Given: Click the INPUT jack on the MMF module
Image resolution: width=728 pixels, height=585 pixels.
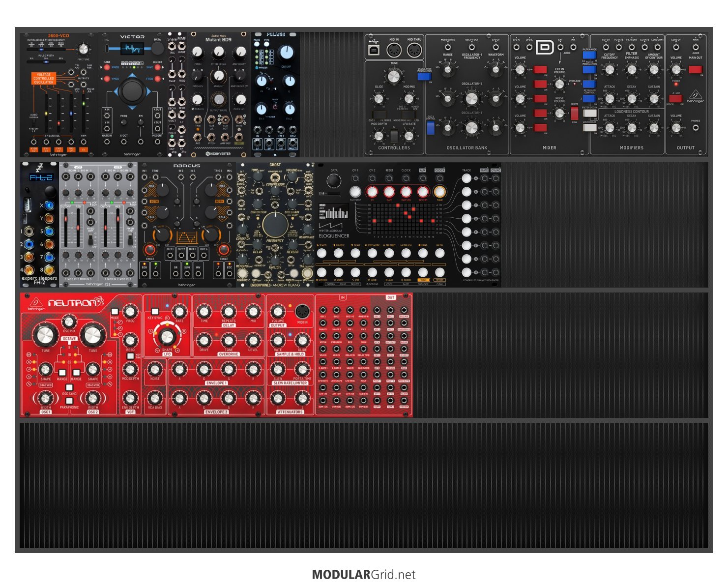Looking at the screenshot, I should (182, 46).
